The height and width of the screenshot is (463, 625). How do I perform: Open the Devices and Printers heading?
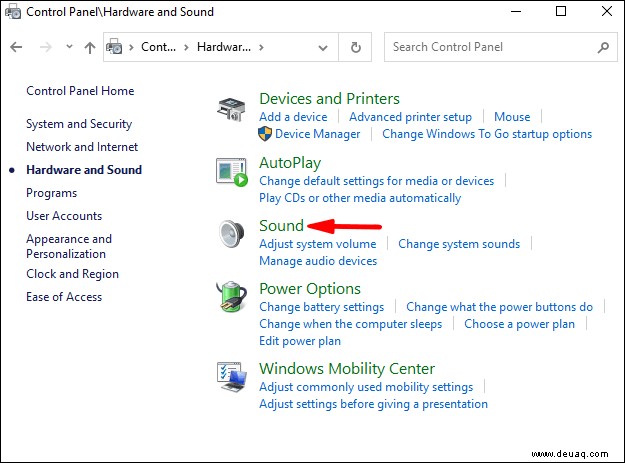[x=329, y=99]
